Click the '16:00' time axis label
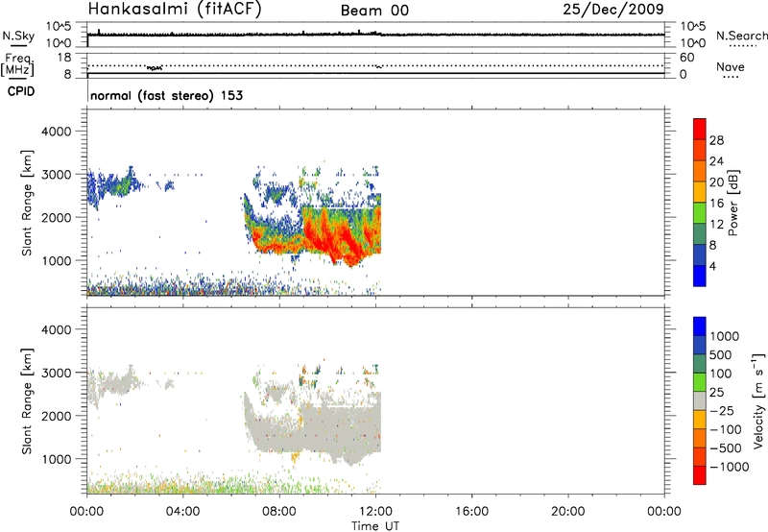 click(471, 512)
